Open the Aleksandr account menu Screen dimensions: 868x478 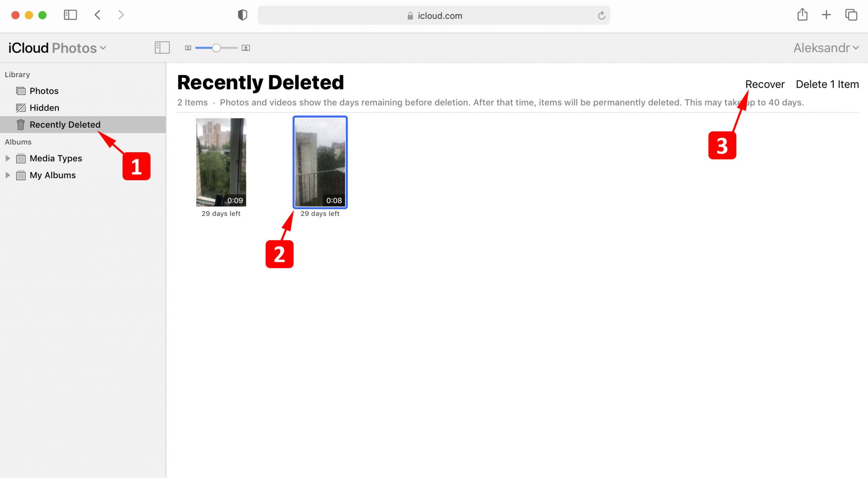pos(824,48)
